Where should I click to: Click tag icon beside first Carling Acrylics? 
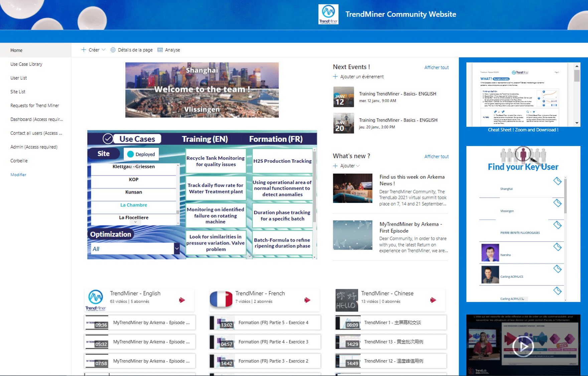point(557,269)
